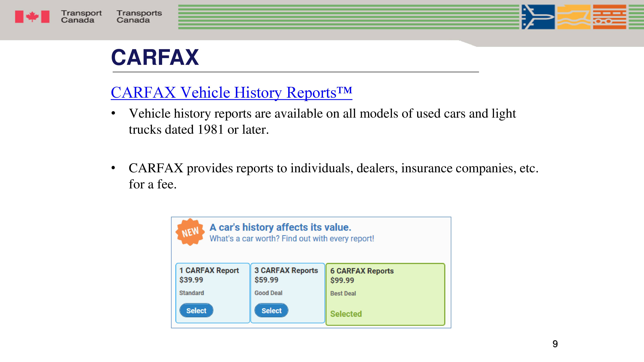
Task: Open the CARFAX Vehicle History Reports link
Action: [x=232, y=93]
